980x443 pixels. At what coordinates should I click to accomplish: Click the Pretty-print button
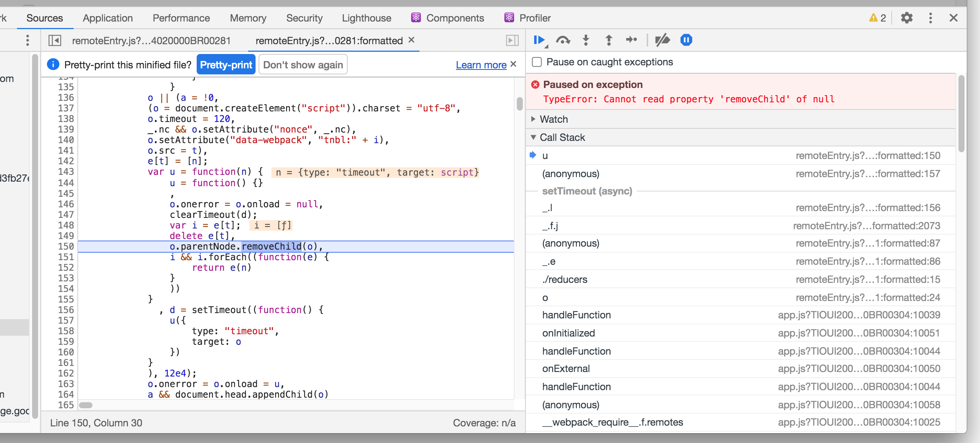226,65
